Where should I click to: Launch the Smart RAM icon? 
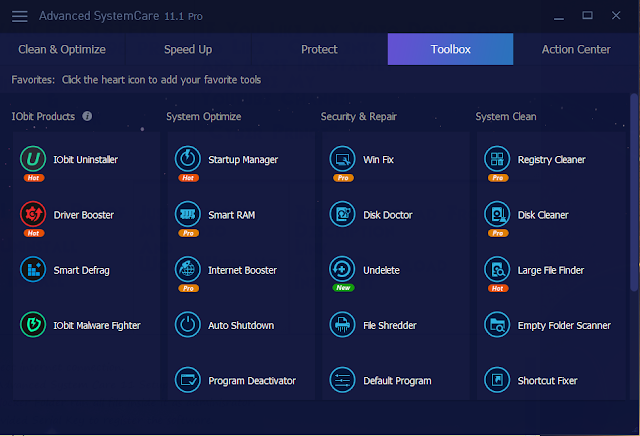(x=188, y=214)
